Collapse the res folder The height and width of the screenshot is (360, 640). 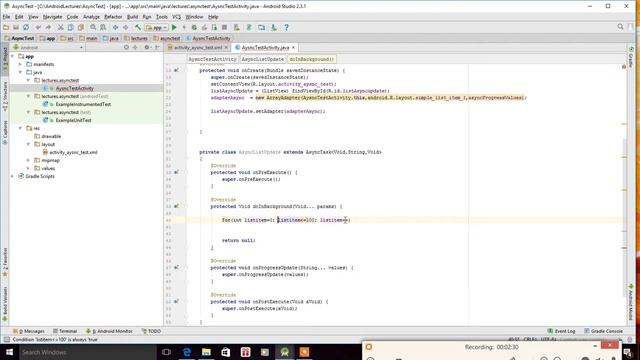click(x=20, y=128)
